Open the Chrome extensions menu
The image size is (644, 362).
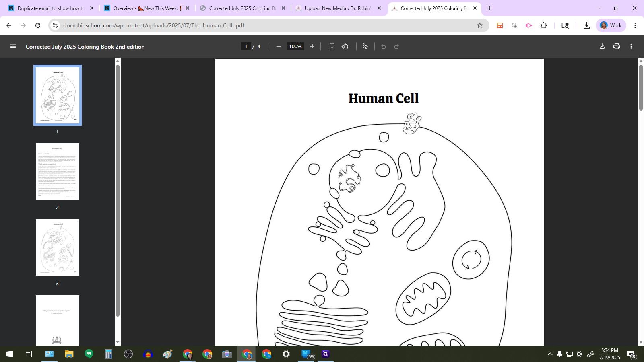543,25
